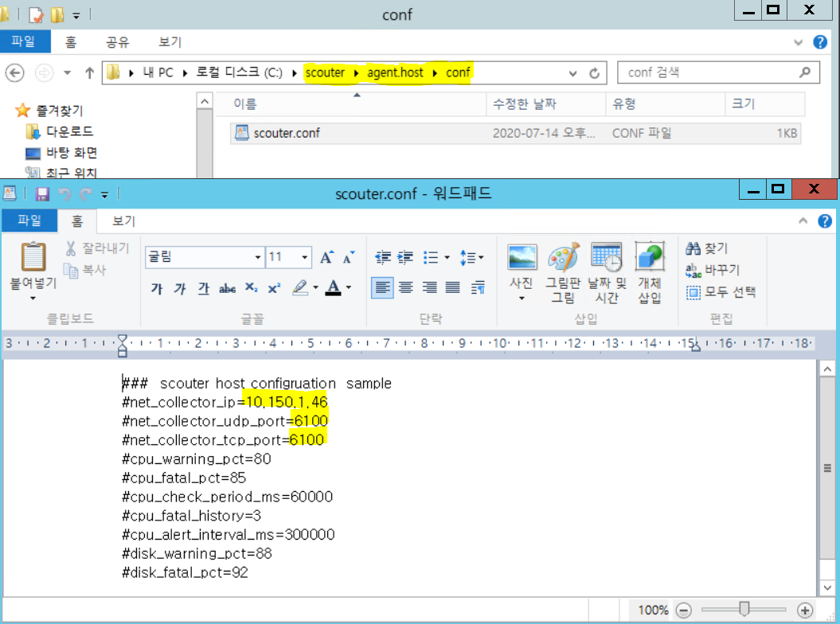This screenshot has height=624, width=840.
Task: Open WordPad help question mark icon
Action: click(x=825, y=220)
